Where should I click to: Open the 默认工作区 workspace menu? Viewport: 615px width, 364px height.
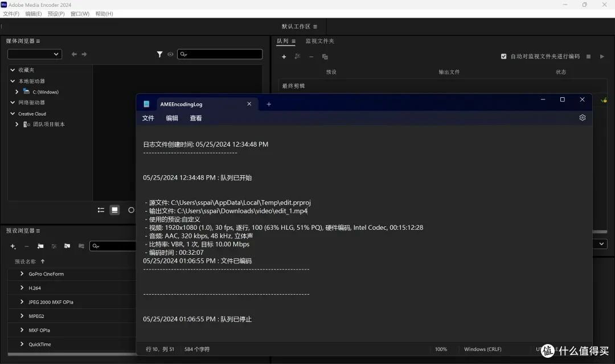point(315,27)
